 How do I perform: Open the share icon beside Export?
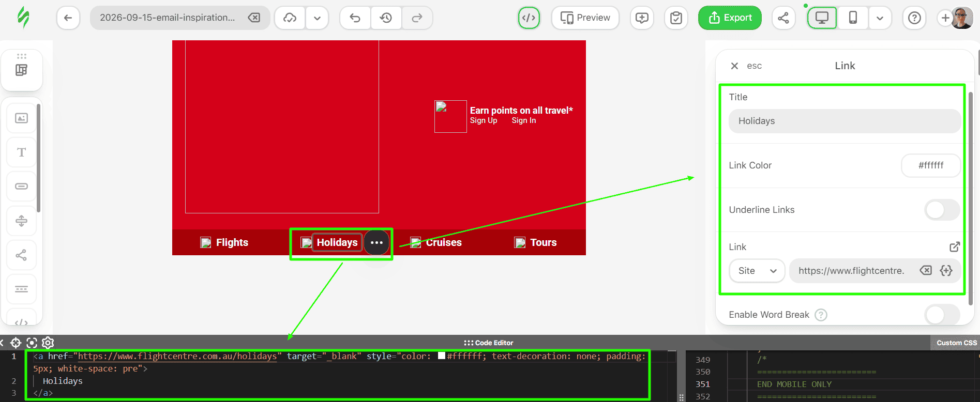[x=783, y=18]
